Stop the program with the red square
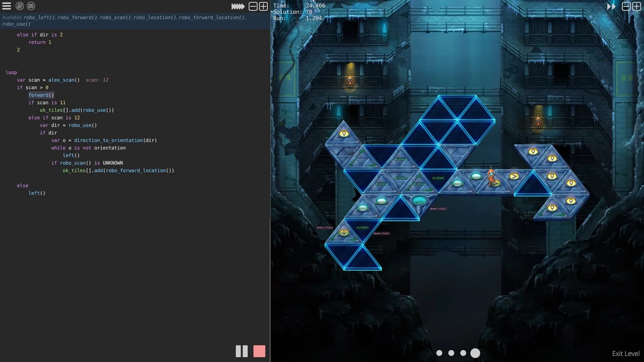This screenshot has width=644, height=362. coord(259,351)
